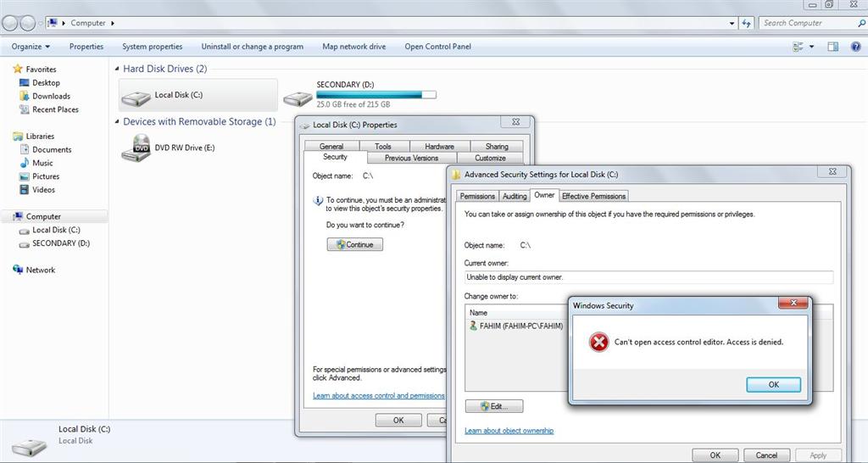
Task: Collapse Devices with Removable Storage group
Action: point(117,121)
